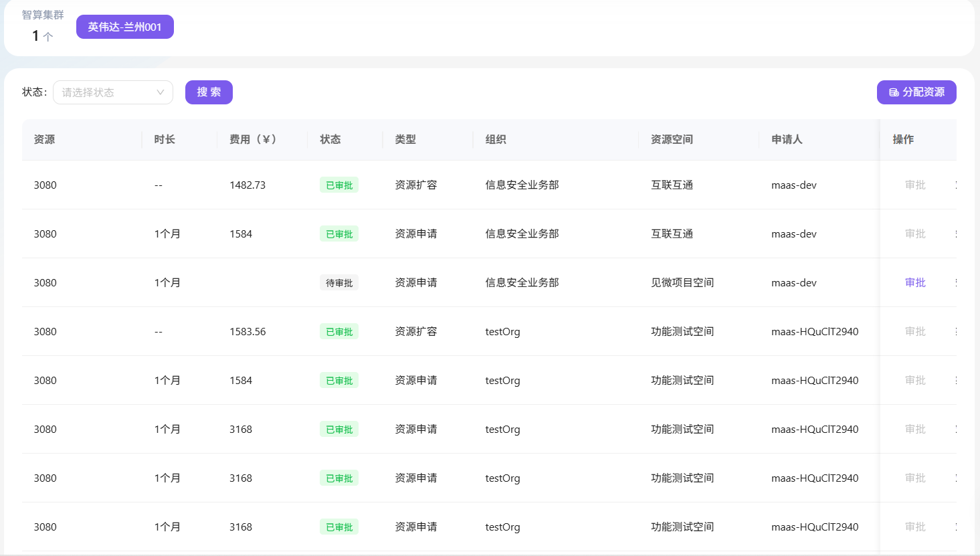
Task: Click the 资源 column header
Action: tap(45, 139)
